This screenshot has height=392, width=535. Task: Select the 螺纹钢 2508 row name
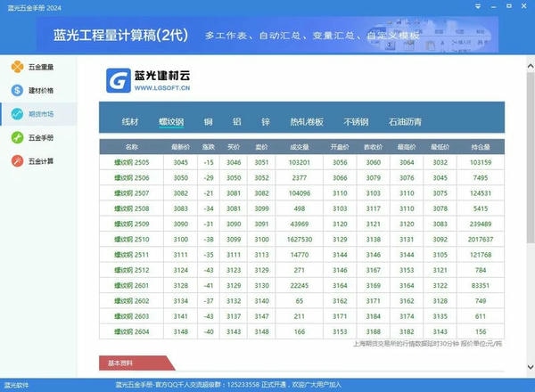click(132, 208)
